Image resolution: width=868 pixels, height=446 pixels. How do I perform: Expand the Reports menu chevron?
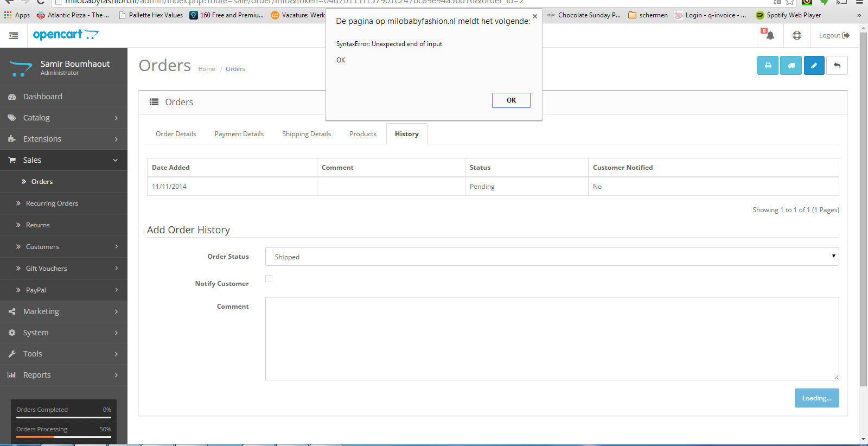pyautogui.click(x=116, y=375)
